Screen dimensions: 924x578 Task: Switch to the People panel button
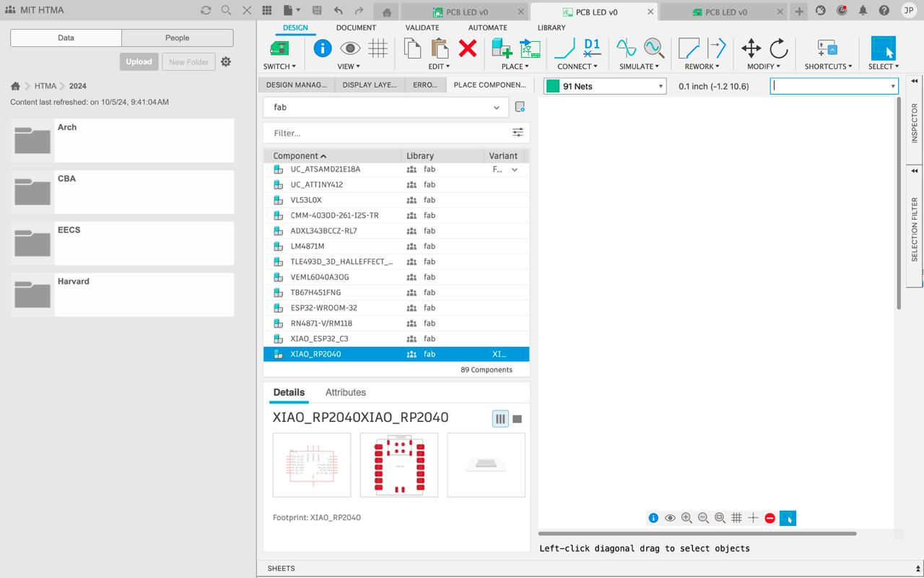(177, 38)
